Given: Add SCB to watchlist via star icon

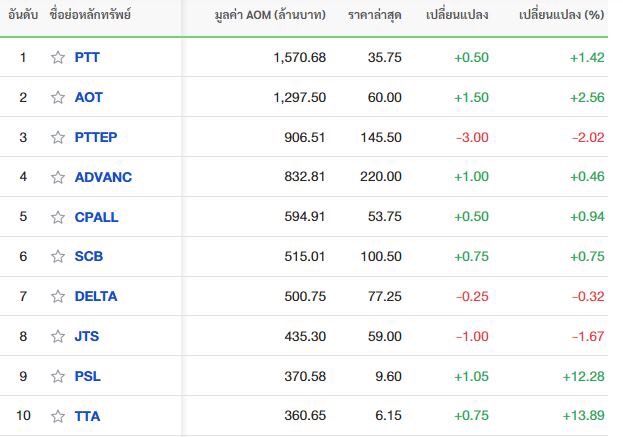Looking at the screenshot, I should tap(58, 257).
